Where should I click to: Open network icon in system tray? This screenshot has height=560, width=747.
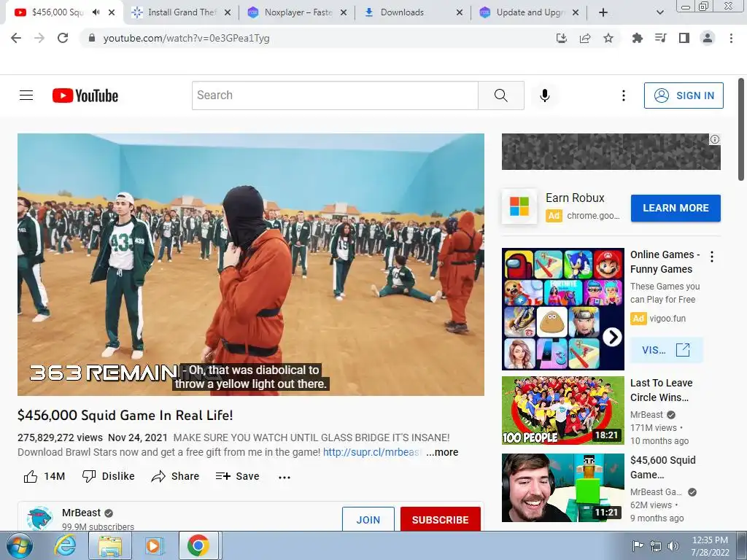[x=656, y=546]
